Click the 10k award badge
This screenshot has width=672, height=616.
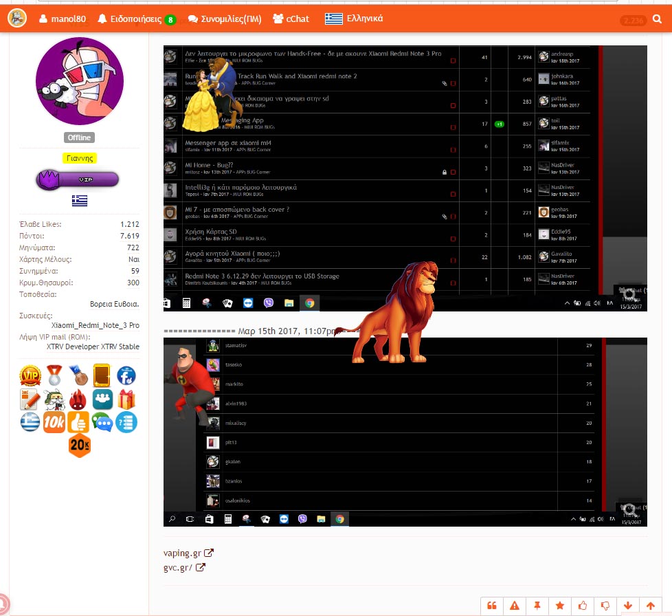coord(54,422)
